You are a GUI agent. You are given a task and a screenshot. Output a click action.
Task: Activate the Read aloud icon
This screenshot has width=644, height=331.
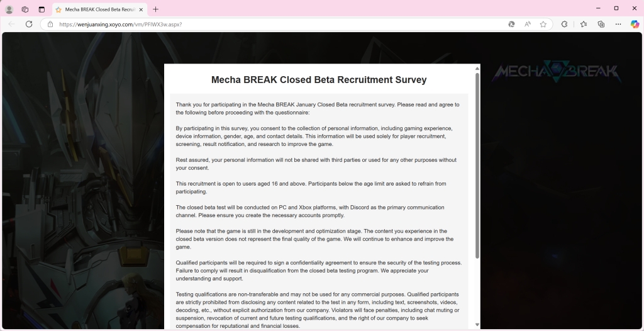coord(528,25)
